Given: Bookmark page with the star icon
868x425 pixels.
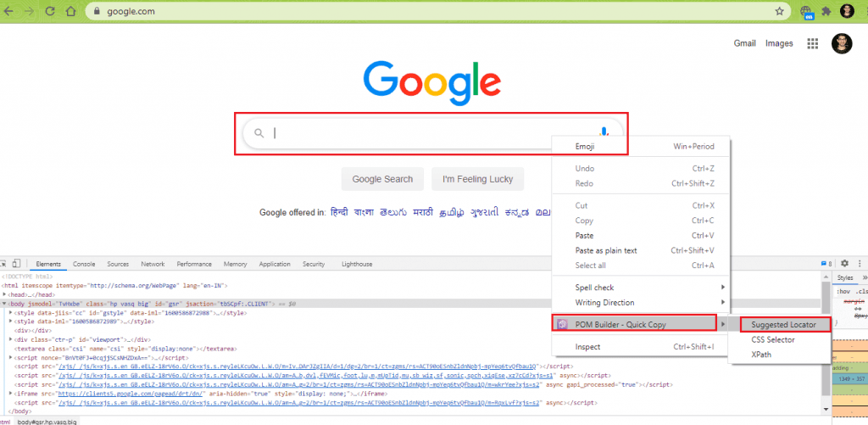Looking at the screenshot, I should pos(780,11).
